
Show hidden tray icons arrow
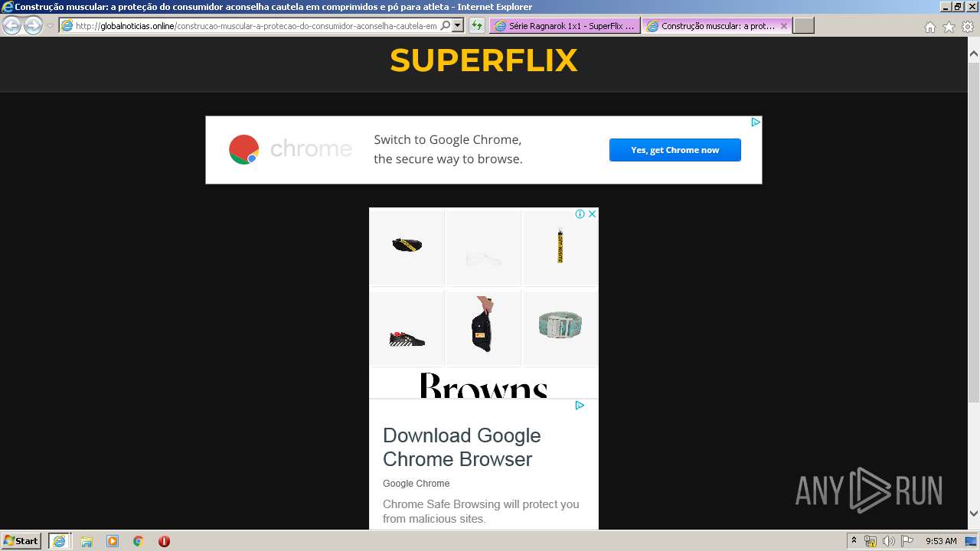pyautogui.click(x=854, y=541)
